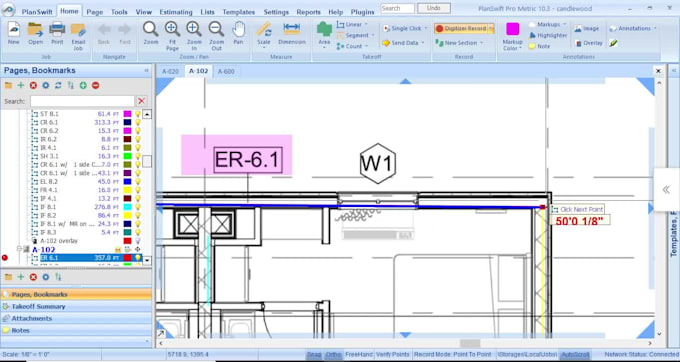Switch to the A-020 page tab
This screenshot has height=362, width=680.
(170, 72)
